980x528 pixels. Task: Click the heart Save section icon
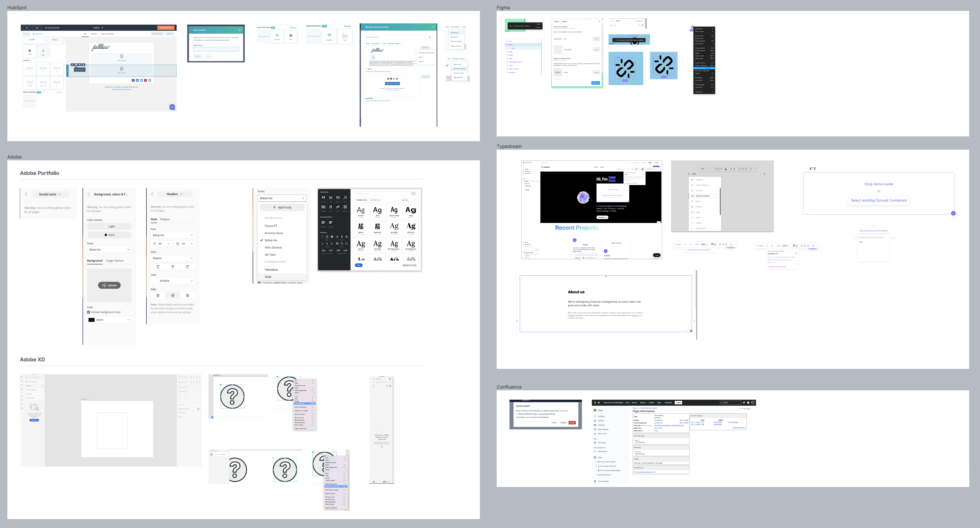(76, 65)
